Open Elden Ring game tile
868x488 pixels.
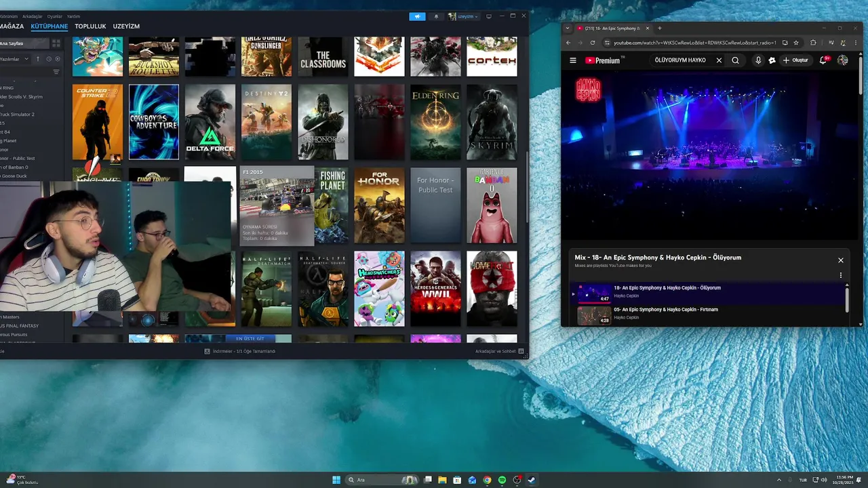(x=435, y=122)
